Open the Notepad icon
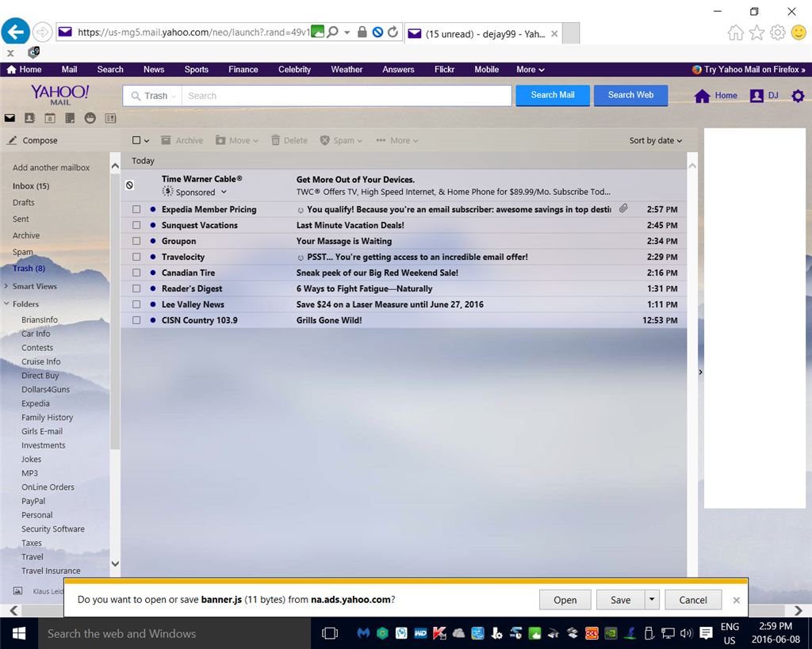This screenshot has height=649, width=812. click(x=70, y=119)
